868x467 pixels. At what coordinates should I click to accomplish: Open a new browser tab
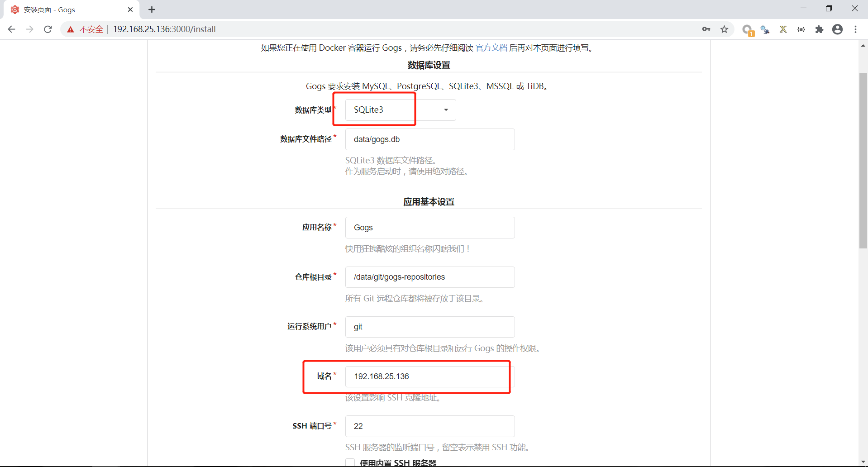(x=152, y=10)
